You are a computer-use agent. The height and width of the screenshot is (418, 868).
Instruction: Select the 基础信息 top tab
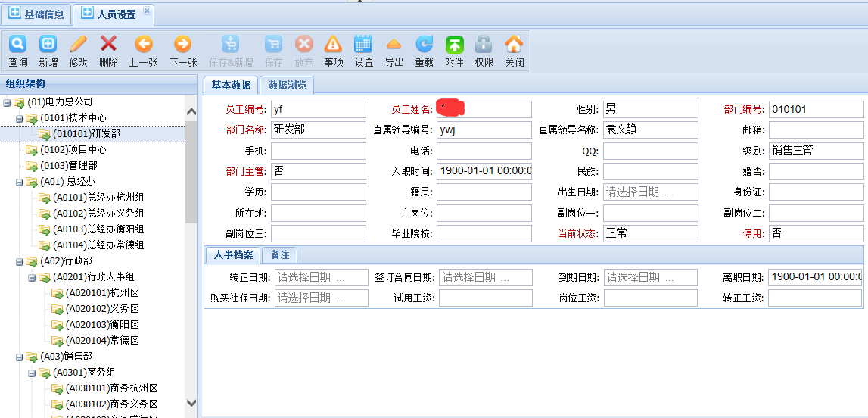36,14
